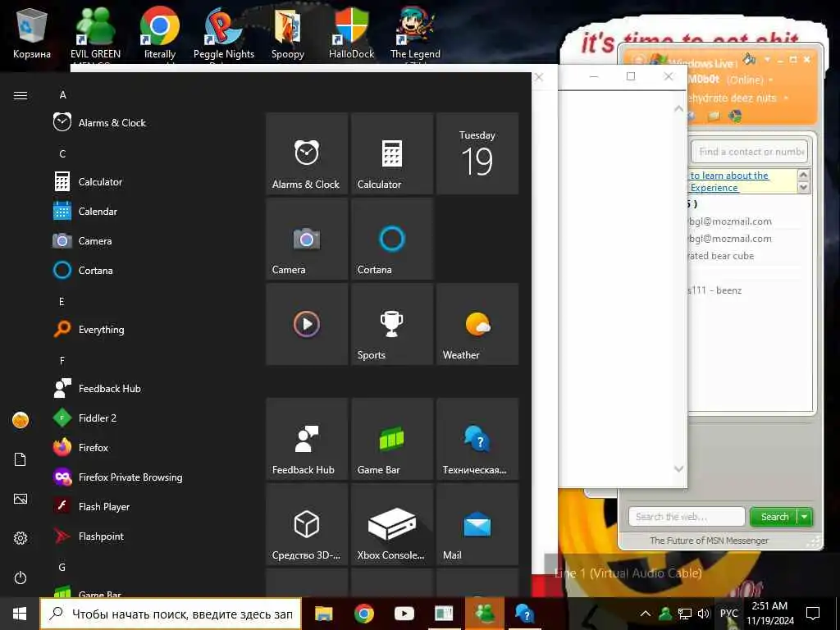Click the Power button in Start sidebar
Screen dimensions: 840x630
(21, 577)
